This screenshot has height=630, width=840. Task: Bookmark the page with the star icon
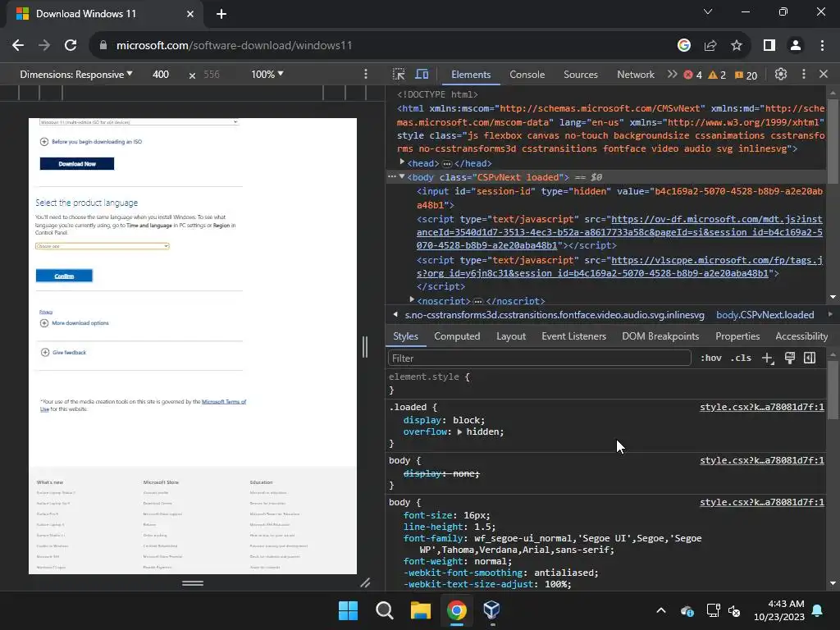click(x=737, y=46)
